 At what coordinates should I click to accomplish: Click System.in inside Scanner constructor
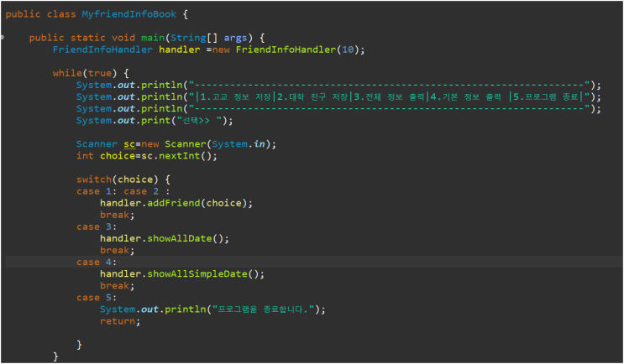point(239,144)
